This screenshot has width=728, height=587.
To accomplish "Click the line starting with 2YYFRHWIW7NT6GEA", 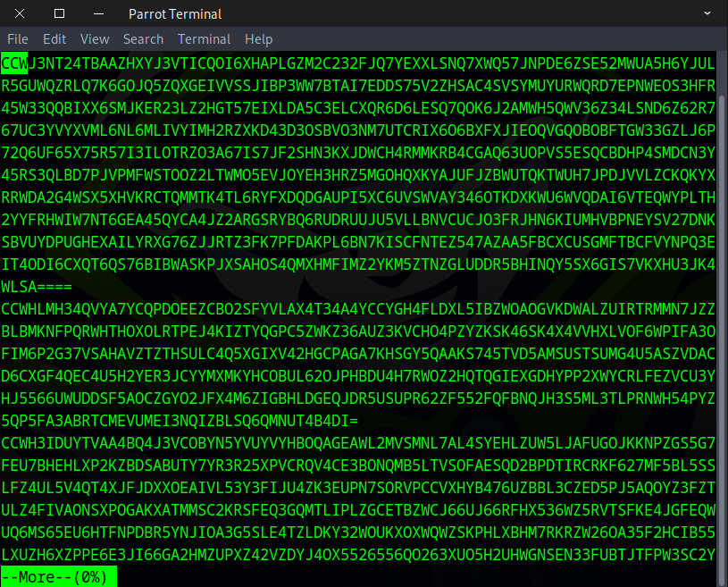I will pos(357,222).
